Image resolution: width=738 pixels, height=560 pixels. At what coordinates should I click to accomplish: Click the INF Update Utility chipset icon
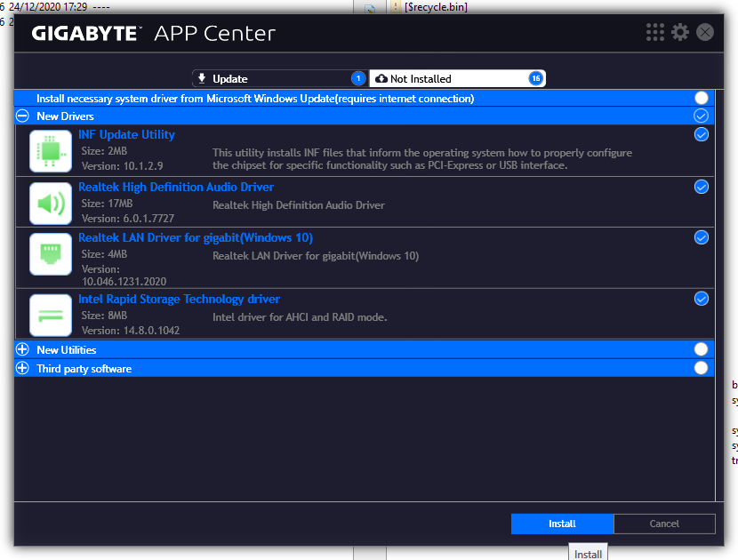[50, 150]
